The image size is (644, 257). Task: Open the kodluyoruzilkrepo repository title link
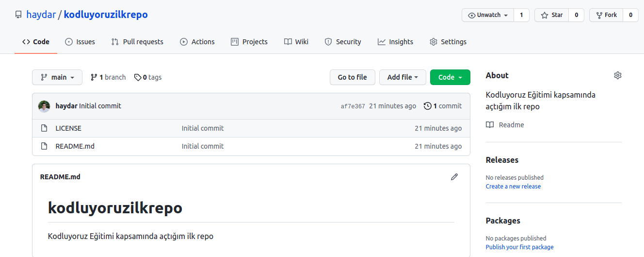coord(106,15)
